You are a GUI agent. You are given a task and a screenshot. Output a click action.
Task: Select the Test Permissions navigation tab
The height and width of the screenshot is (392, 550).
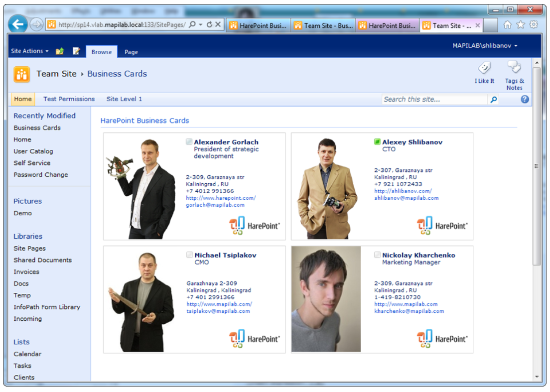click(x=69, y=99)
